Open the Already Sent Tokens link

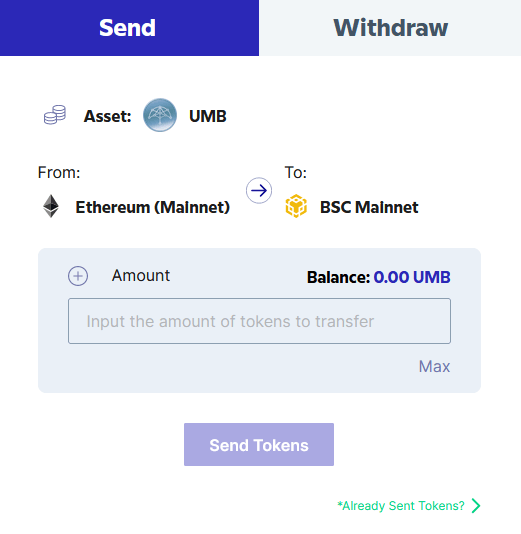[401, 506]
